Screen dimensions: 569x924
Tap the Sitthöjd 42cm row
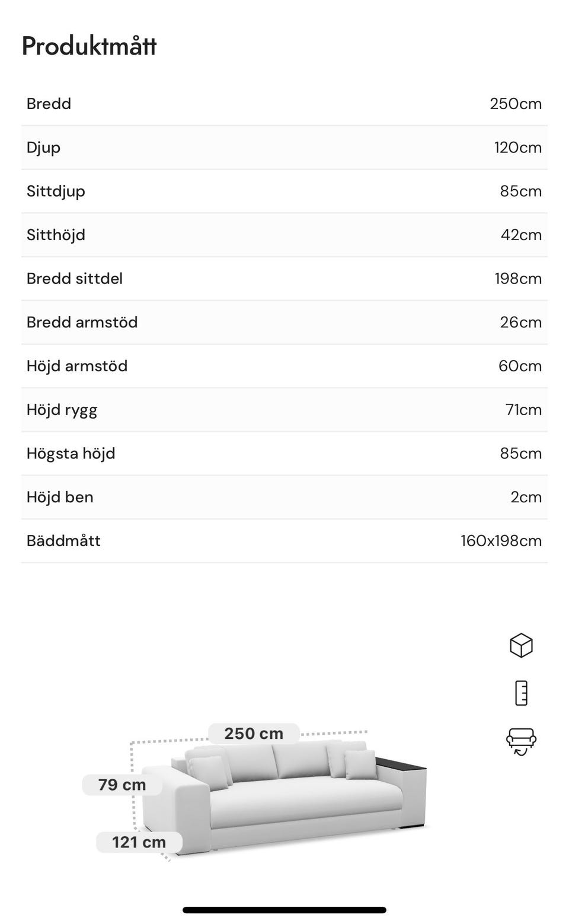284,235
